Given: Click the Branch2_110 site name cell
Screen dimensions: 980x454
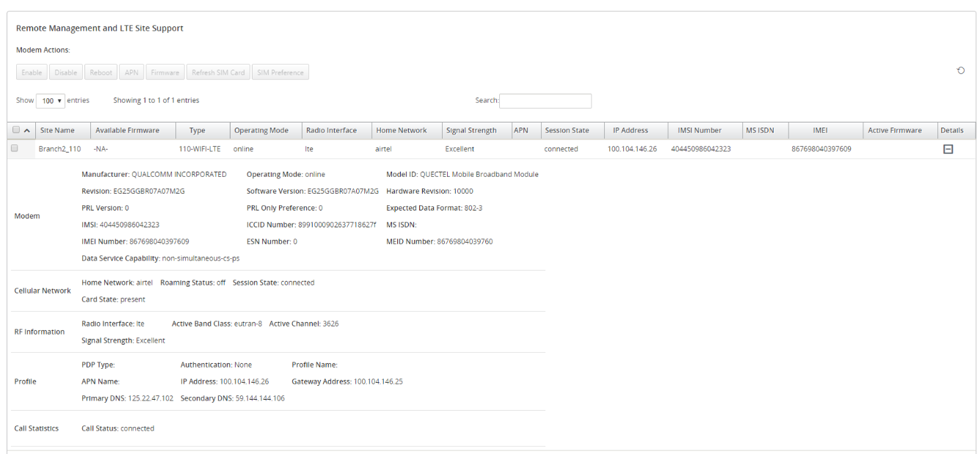Looking at the screenshot, I should click(x=59, y=149).
